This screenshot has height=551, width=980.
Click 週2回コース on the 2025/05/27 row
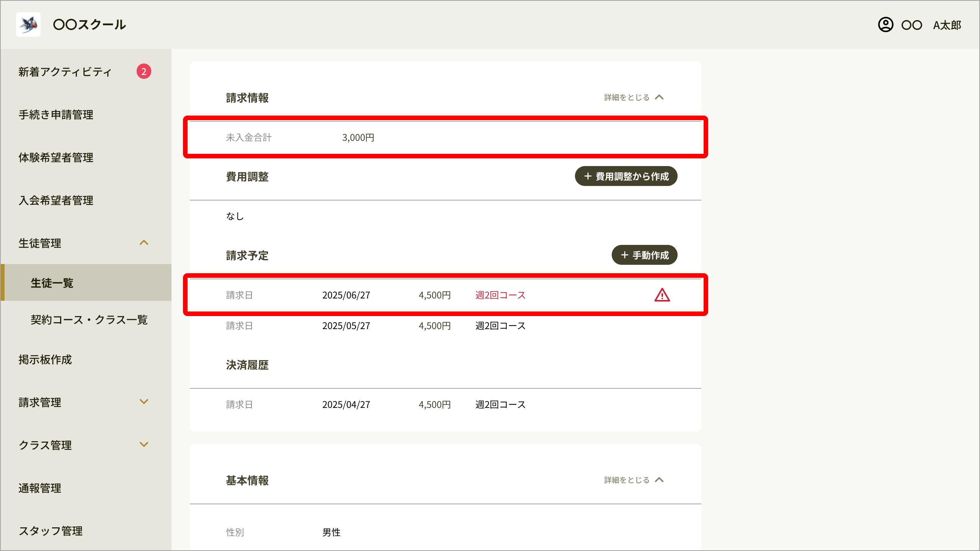(500, 326)
